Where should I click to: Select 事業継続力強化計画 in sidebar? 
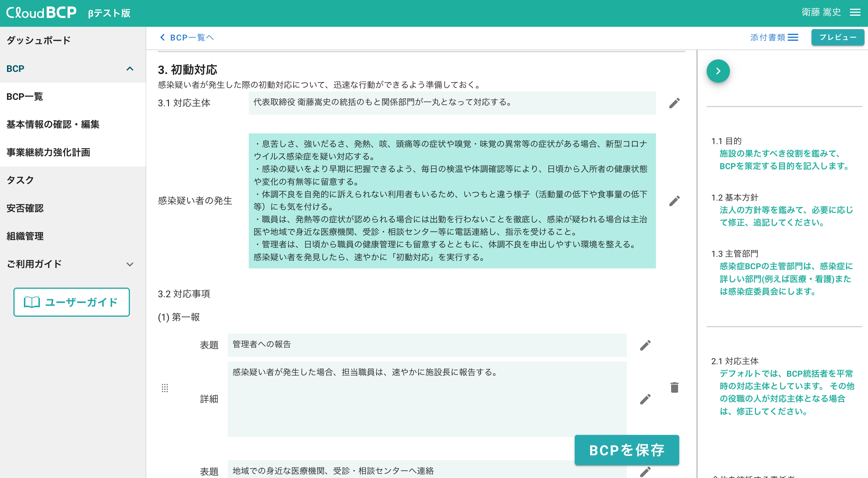tap(48, 152)
